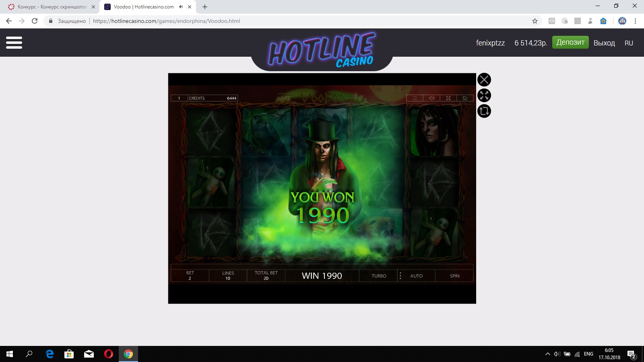Click the gray sync-arrows extension icon
Viewport: 644px width, 362px height.
pos(552,21)
